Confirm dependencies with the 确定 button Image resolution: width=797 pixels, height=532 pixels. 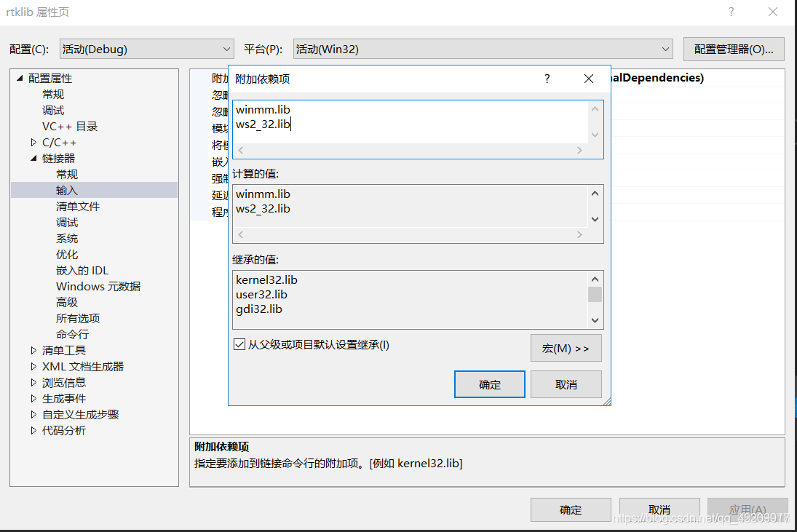point(489,384)
